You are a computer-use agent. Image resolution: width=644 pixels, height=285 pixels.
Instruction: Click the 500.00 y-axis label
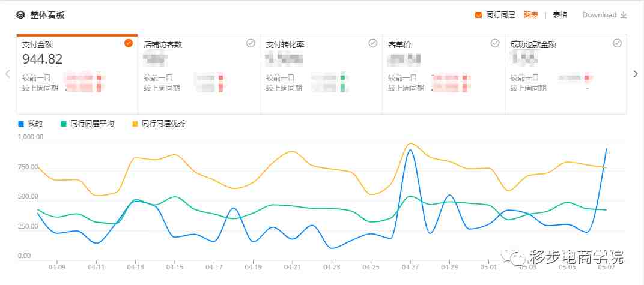pos(28,196)
